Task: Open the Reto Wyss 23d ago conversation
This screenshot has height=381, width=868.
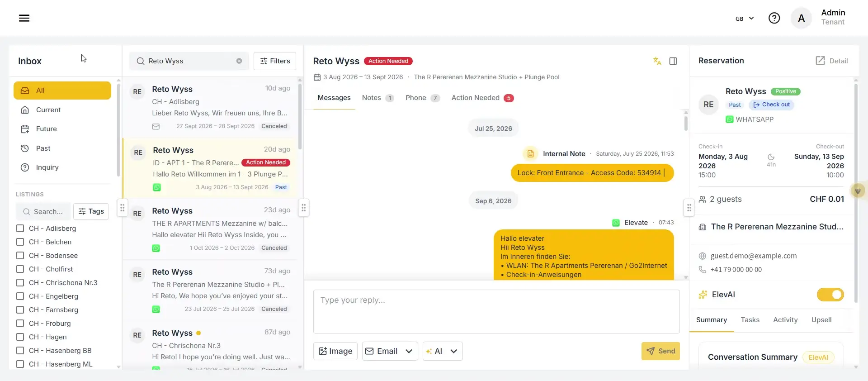Action: point(210,229)
